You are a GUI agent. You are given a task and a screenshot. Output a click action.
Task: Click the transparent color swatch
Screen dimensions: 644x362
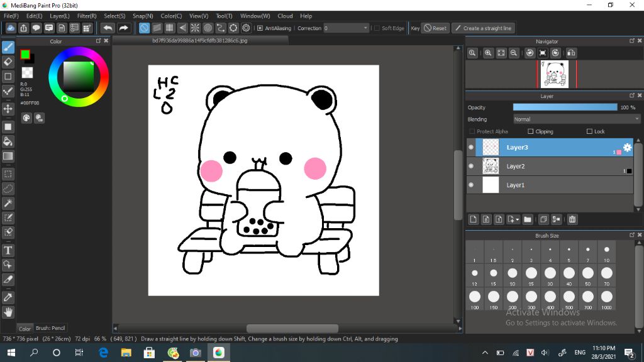coord(27,73)
